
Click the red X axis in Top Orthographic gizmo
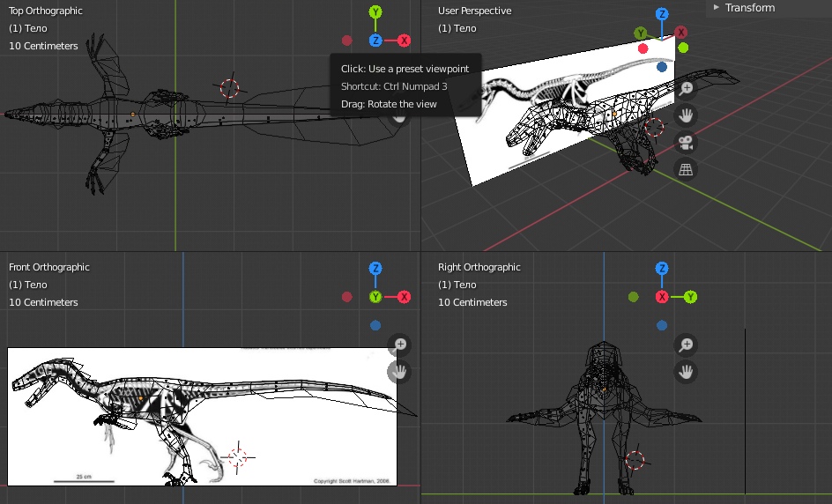(x=404, y=41)
